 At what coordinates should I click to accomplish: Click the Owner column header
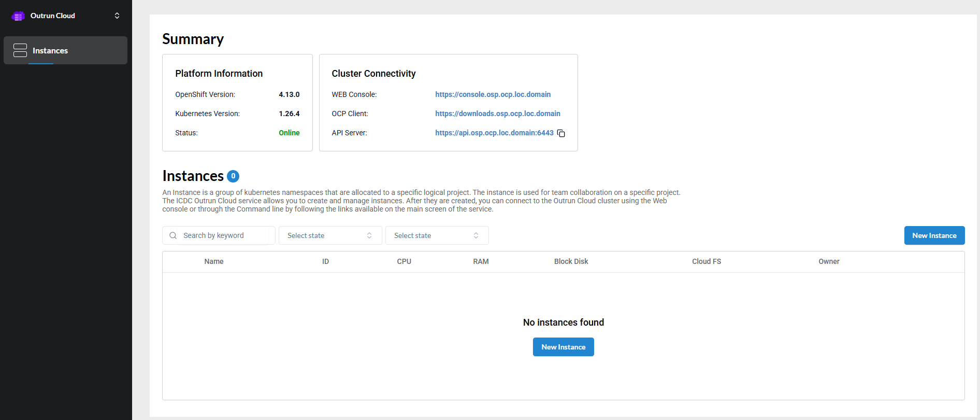tap(829, 261)
